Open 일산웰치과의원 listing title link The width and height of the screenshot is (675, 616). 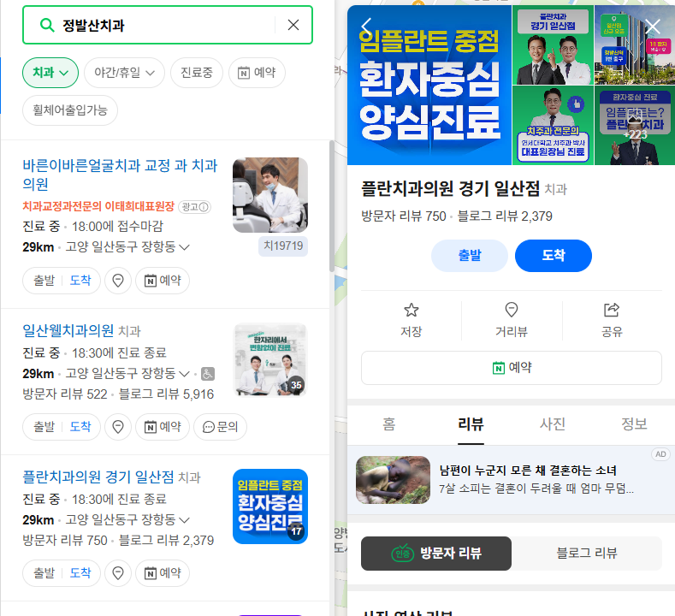(68, 330)
